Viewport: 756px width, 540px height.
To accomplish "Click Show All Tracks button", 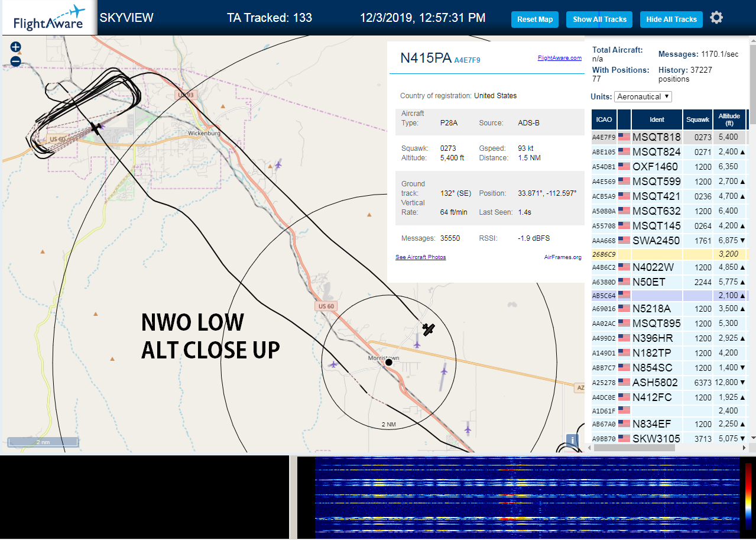I will (x=599, y=20).
